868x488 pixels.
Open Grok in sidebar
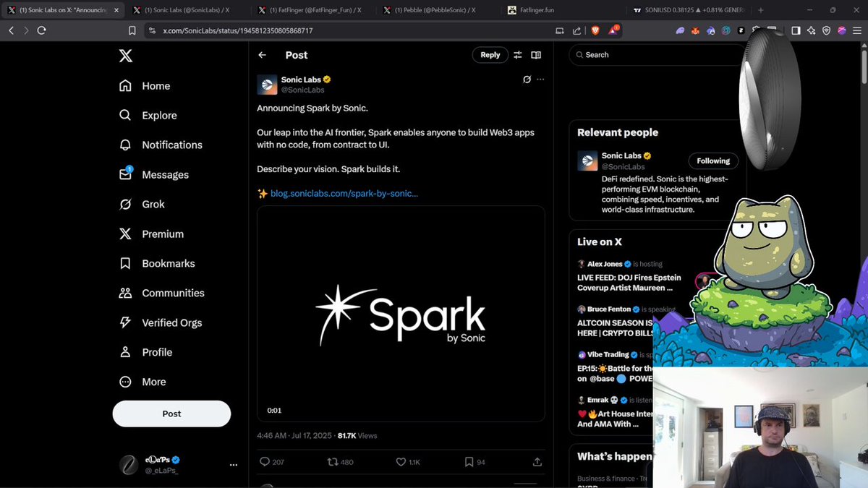click(142, 204)
